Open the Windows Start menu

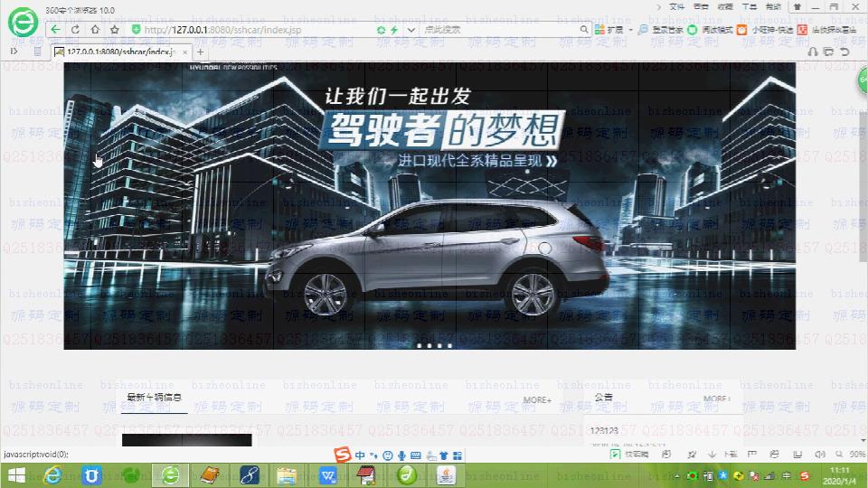coord(16,476)
